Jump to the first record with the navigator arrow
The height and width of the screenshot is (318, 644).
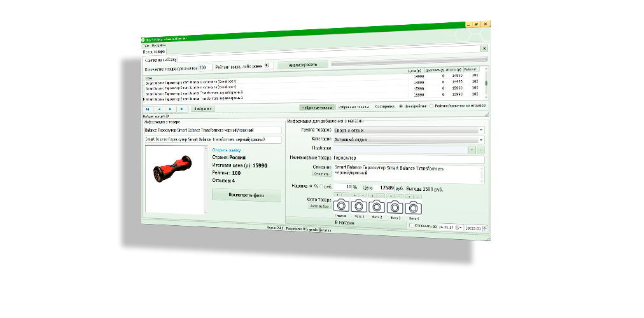point(148,109)
